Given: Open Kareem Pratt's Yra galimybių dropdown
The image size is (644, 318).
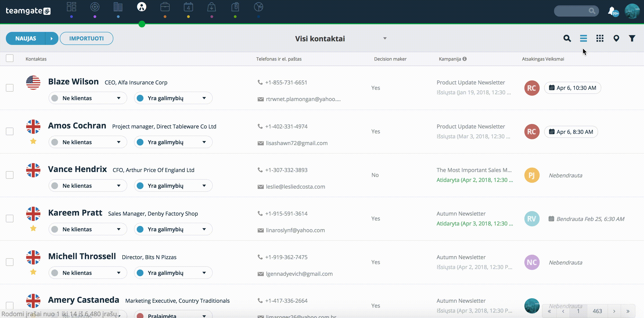Looking at the screenshot, I should coord(173,229).
